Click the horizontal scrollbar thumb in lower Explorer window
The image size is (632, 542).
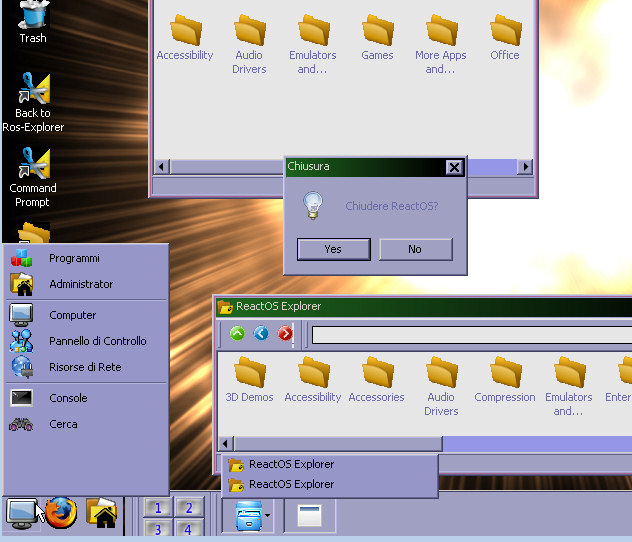[338, 444]
